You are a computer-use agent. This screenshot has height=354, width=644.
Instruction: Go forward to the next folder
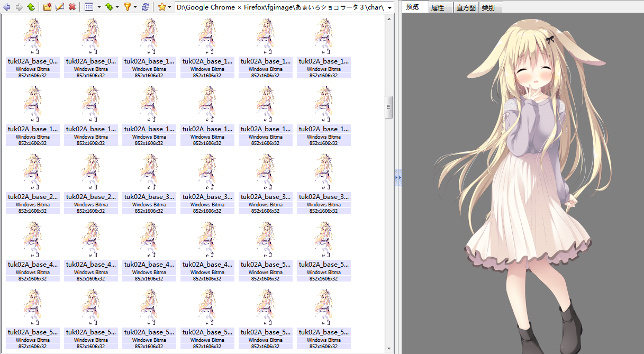point(19,7)
